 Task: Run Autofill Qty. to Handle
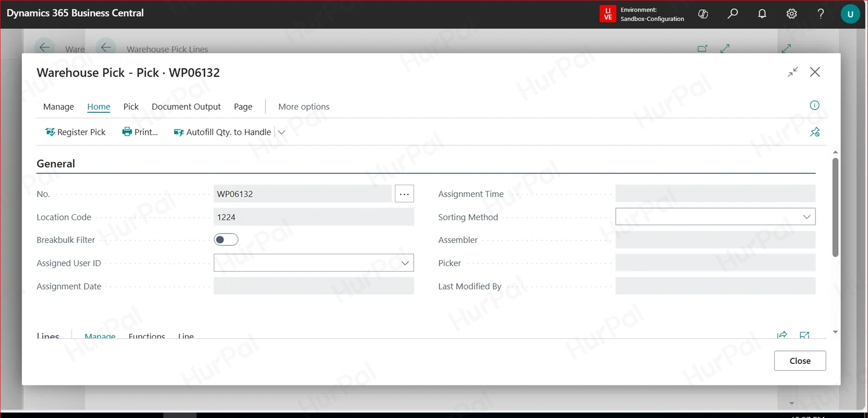point(222,132)
